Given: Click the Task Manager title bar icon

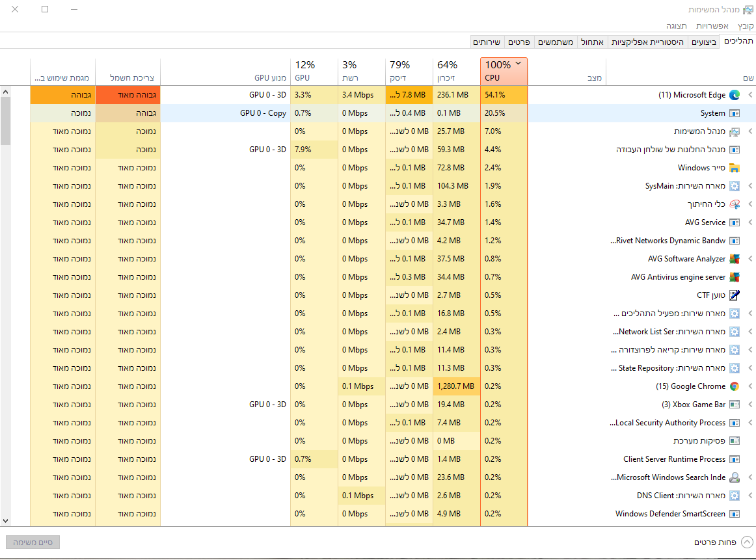Looking at the screenshot, I should pyautogui.click(x=748, y=10).
